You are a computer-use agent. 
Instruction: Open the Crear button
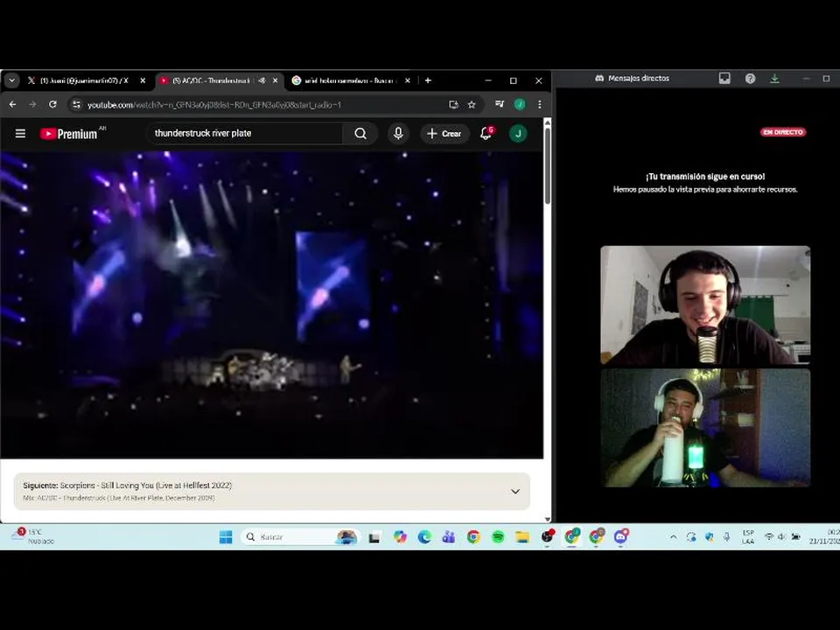tap(444, 133)
